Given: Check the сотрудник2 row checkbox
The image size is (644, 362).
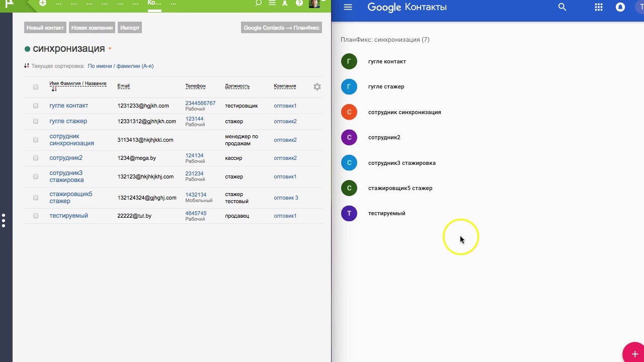Looking at the screenshot, I should pos(36,158).
